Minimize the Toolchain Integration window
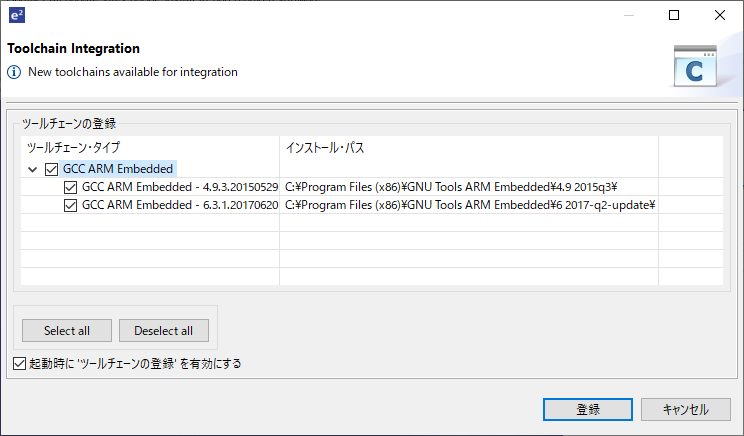The image size is (744, 436). [629, 15]
